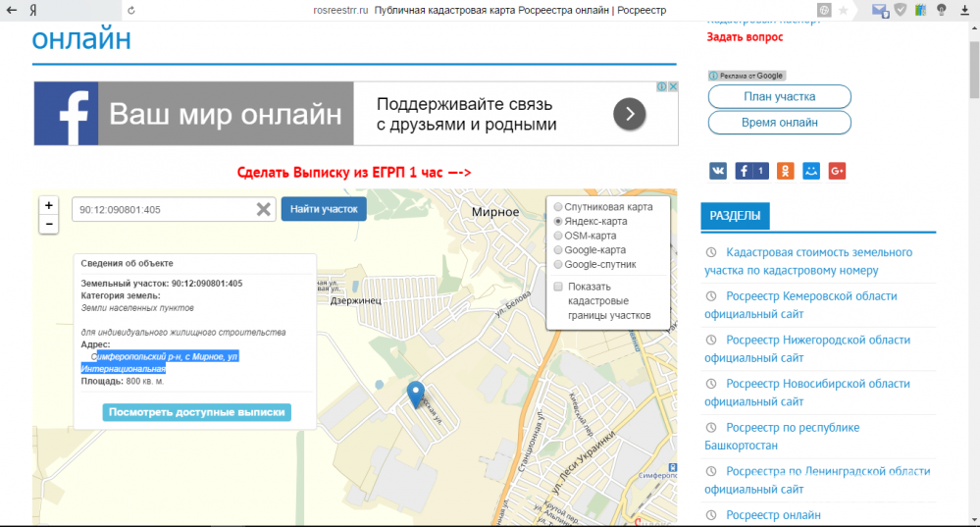Share the page on VK
The height and width of the screenshot is (527, 980).
point(717,171)
